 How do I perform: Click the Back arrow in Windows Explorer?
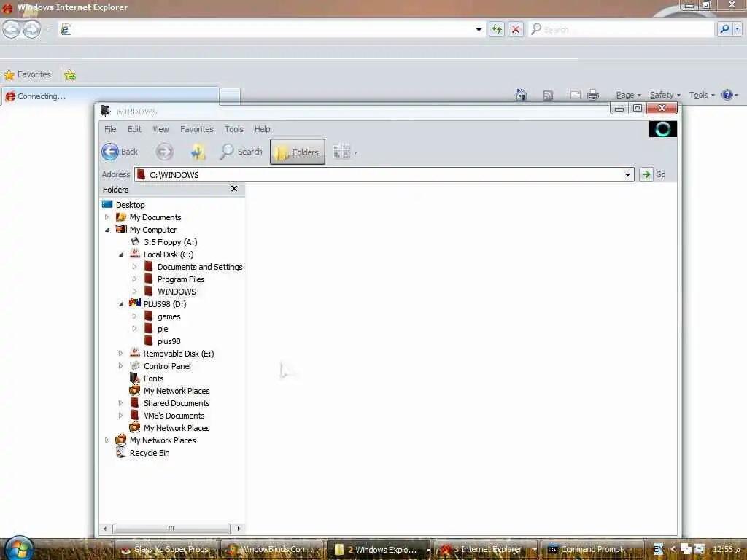111,152
